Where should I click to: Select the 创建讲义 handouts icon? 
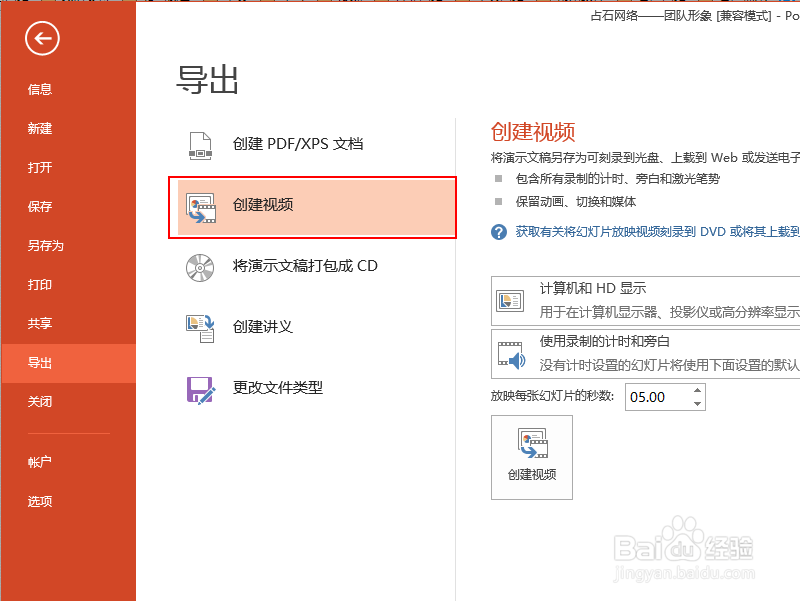point(201,328)
